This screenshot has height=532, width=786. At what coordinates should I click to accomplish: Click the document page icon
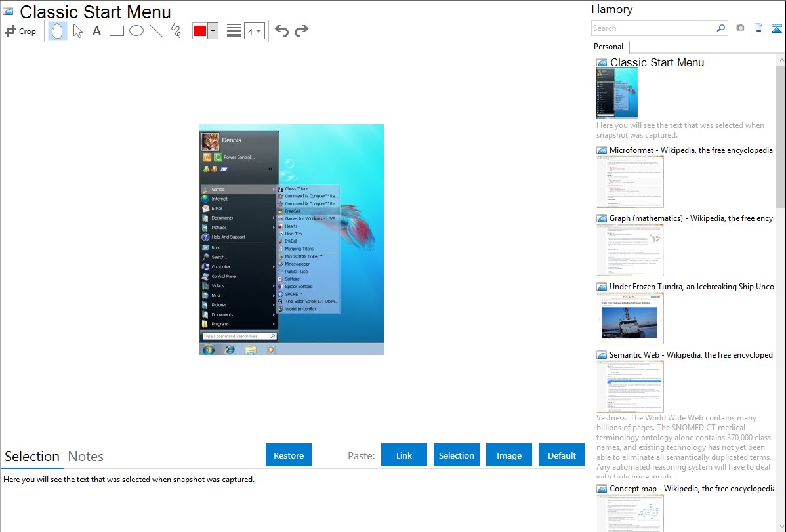coord(758,28)
